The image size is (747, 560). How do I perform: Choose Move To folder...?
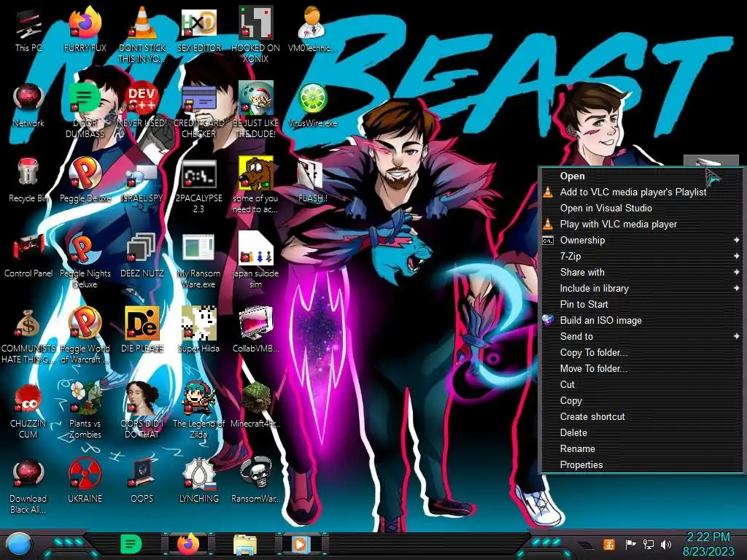pyautogui.click(x=642, y=368)
